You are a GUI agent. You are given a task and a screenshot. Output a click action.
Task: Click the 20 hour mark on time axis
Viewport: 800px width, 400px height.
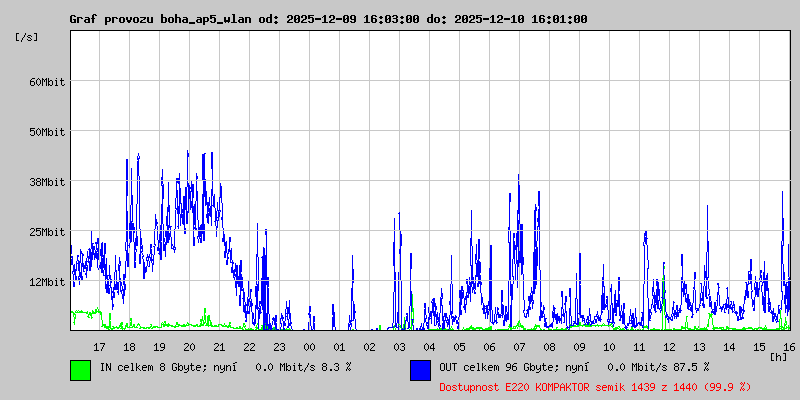point(189,347)
